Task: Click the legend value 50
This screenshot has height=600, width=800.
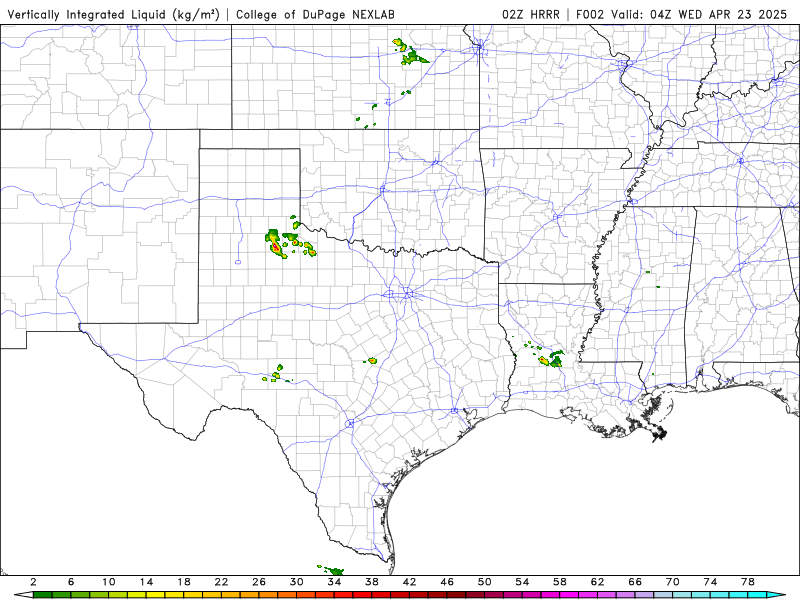Action: (485, 582)
